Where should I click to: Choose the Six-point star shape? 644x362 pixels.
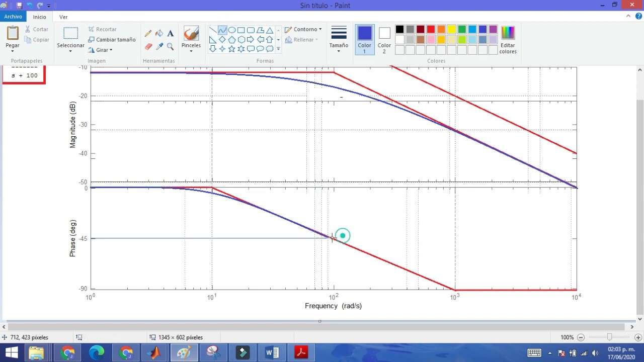(x=242, y=49)
